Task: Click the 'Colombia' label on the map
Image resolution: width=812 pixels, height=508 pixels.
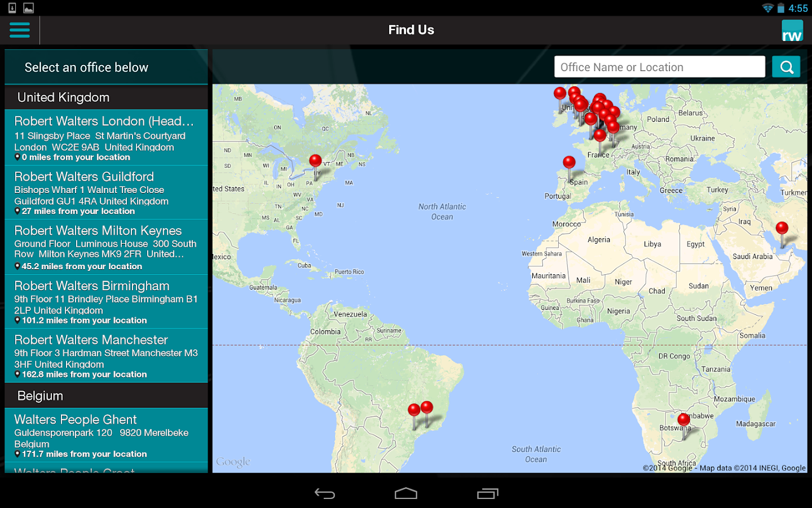Action: tap(325, 332)
